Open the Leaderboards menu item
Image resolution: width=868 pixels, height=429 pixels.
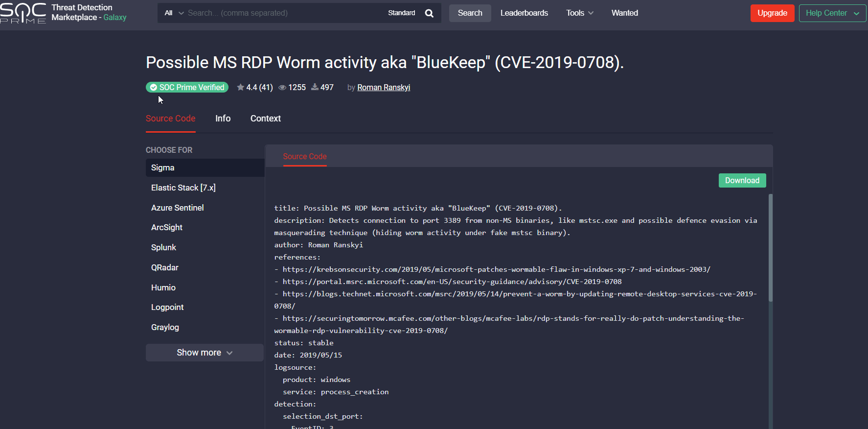(524, 13)
